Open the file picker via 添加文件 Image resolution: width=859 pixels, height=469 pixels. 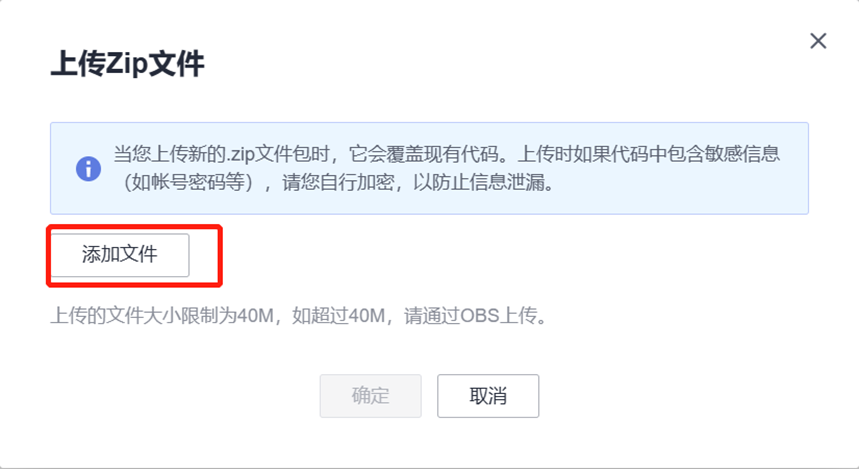(x=120, y=255)
